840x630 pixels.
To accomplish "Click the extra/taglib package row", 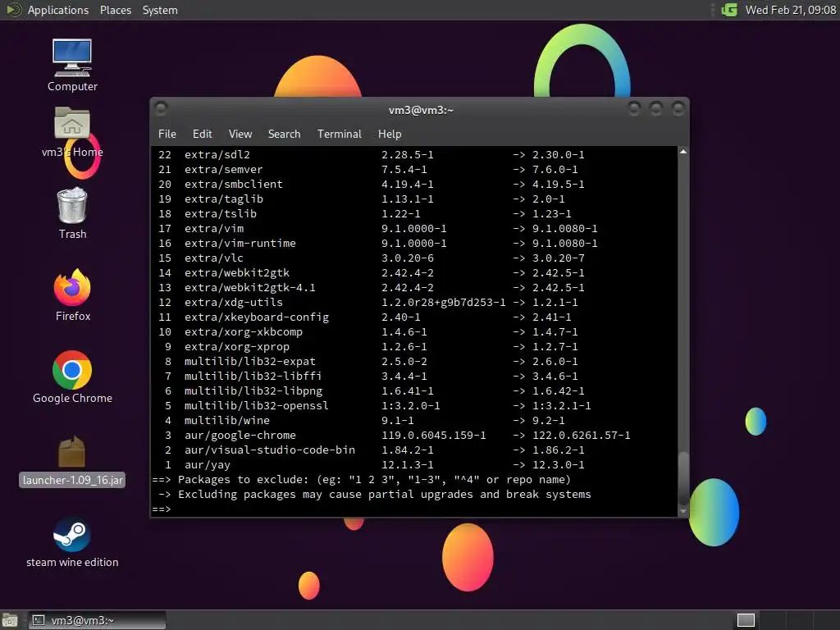I will [x=361, y=199].
